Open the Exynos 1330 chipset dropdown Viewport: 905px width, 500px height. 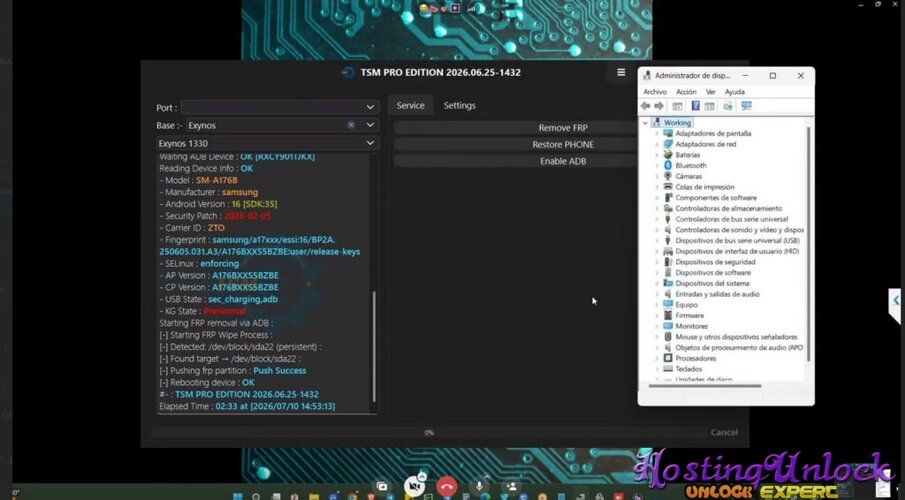267,143
